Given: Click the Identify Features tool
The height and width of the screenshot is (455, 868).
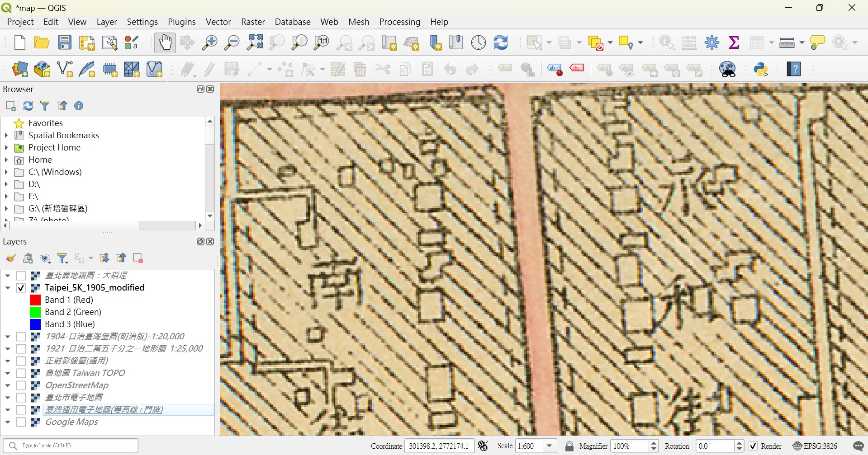Looking at the screenshot, I should 667,43.
